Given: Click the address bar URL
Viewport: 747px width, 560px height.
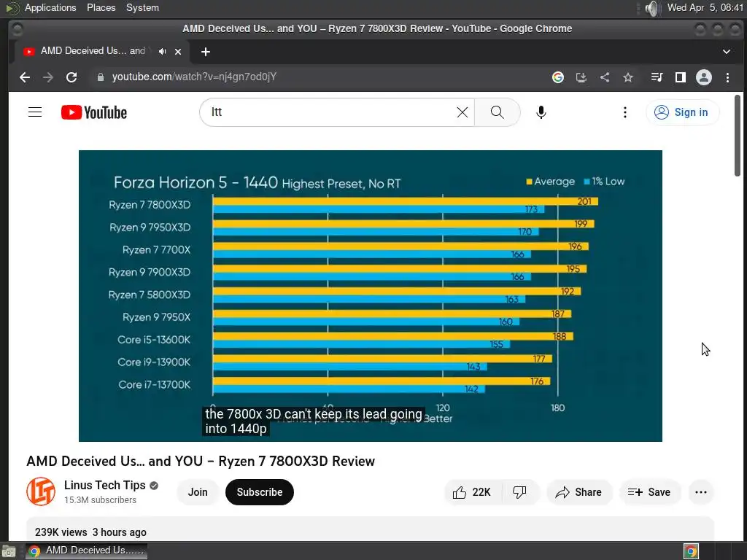Looking at the screenshot, I should tap(194, 77).
